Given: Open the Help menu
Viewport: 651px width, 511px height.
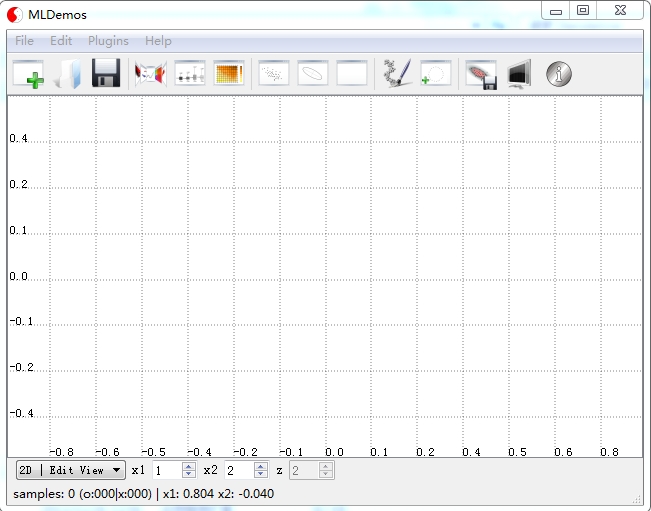Looking at the screenshot, I should pyautogui.click(x=158, y=41).
